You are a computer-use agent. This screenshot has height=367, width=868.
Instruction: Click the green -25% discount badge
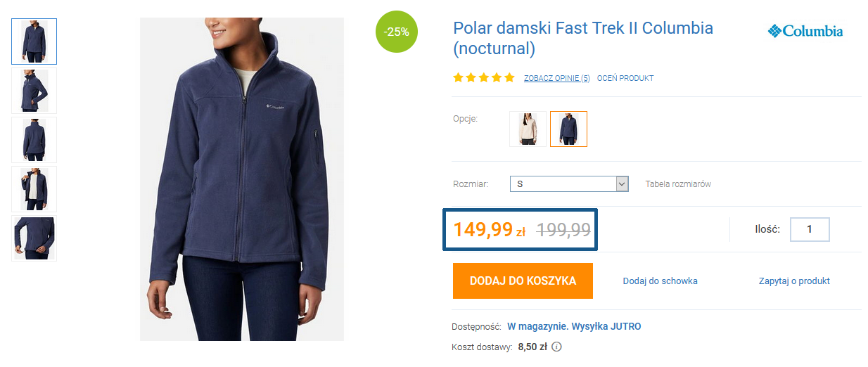click(397, 31)
